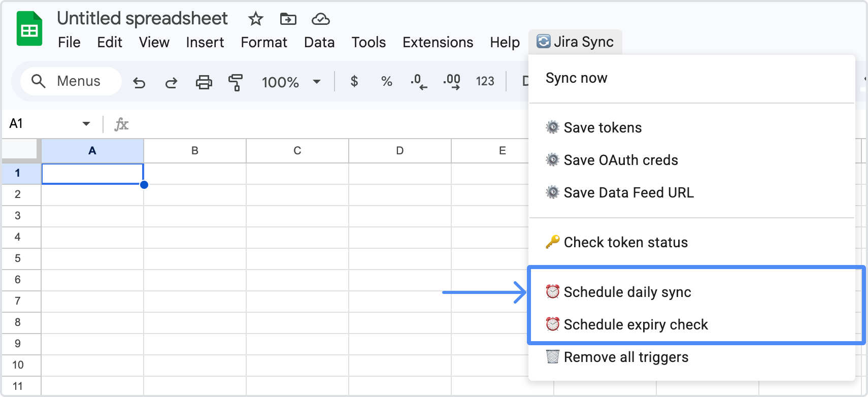Click the undo arrow icon
Image resolution: width=868 pixels, height=397 pixels.
click(139, 82)
